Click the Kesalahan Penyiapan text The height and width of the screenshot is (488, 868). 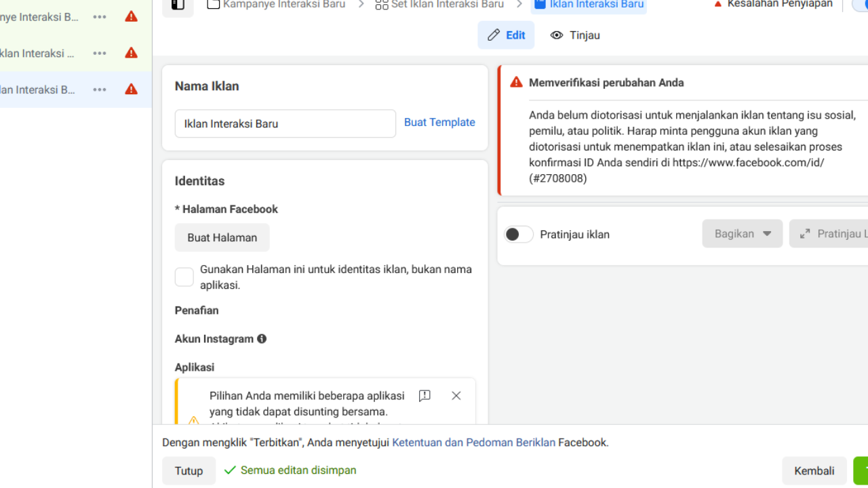coord(780,4)
